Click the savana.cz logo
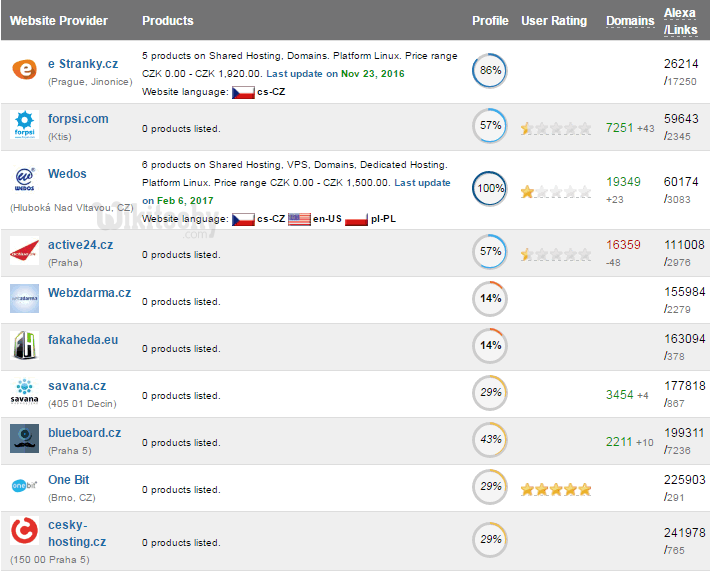The image size is (710, 572). click(24, 392)
